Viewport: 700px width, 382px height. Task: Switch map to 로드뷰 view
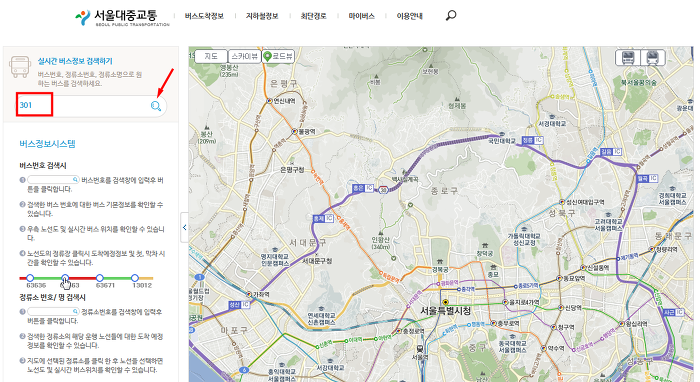(278, 56)
